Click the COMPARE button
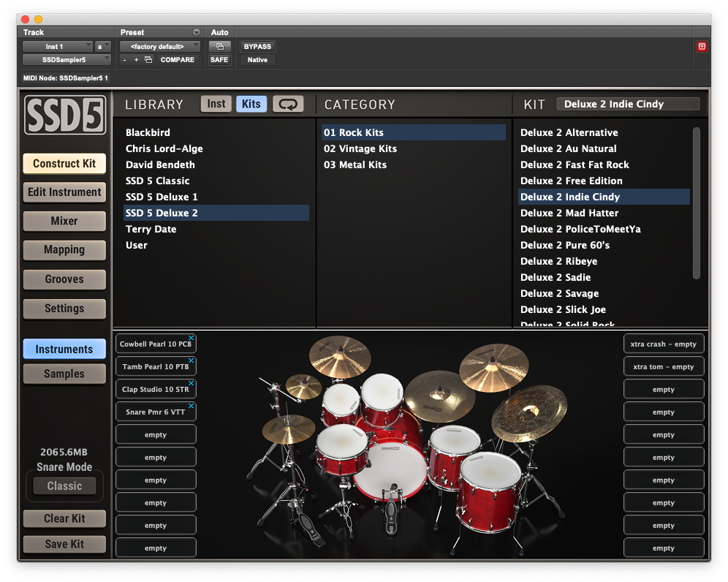Viewport: 728px width, 582px height. tap(178, 59)
